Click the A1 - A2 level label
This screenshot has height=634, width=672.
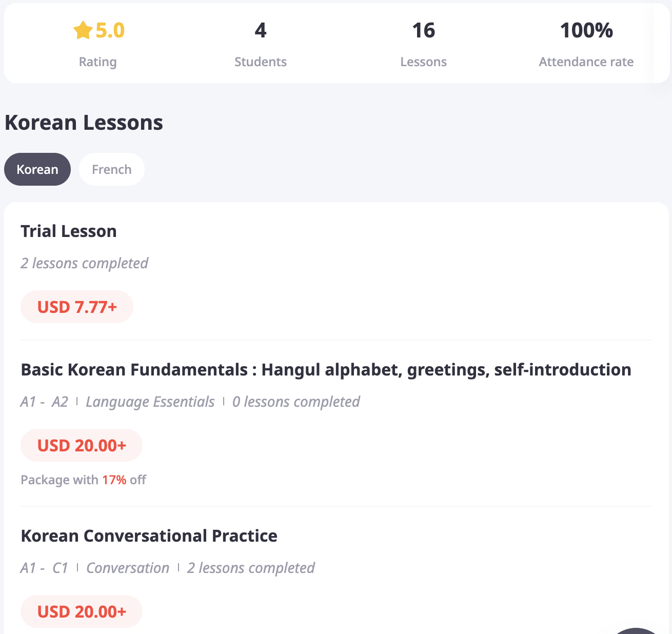[x=44, y=402]
